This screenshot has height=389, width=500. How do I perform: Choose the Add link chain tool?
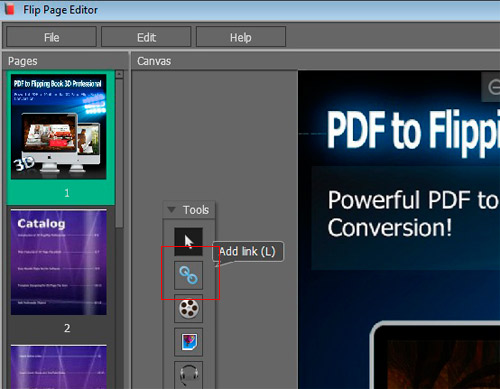pyautogui.click(x=188, y=275)
